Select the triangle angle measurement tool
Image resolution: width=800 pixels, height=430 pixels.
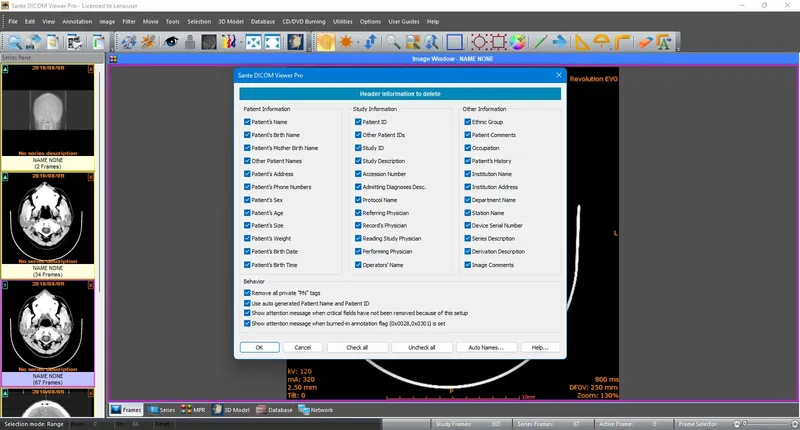[582, 42]
